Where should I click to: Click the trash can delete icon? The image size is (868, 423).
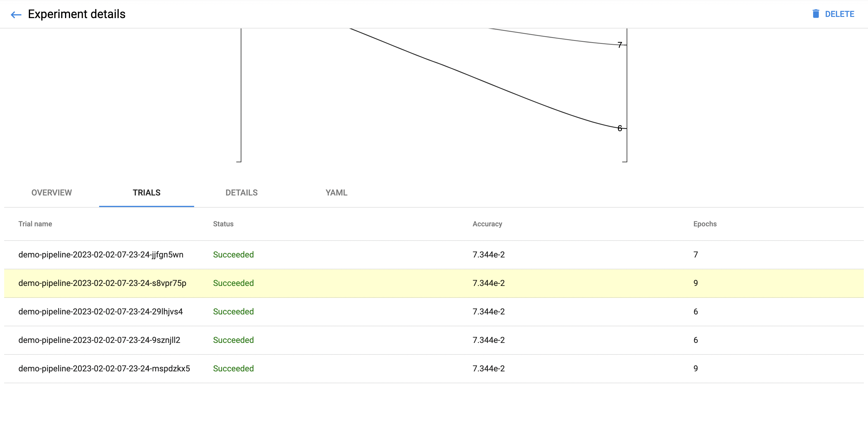tap(816, 14)
